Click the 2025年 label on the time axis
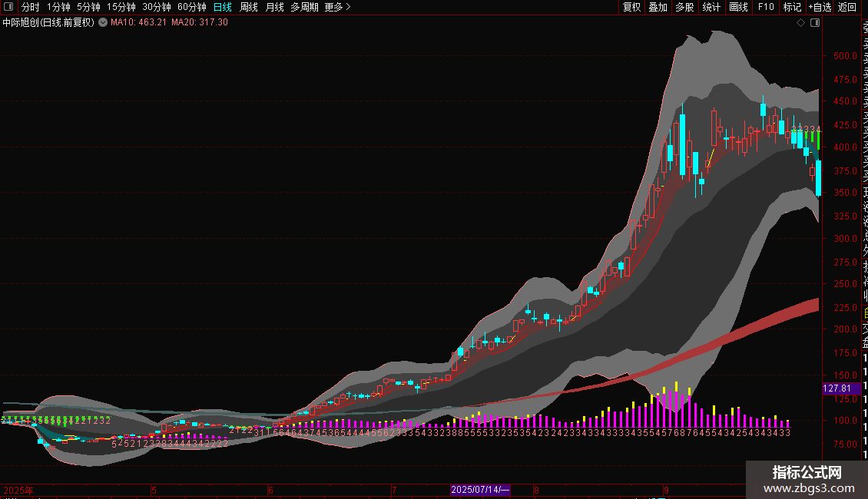This screenshot has height=499, width=868. 18,490
